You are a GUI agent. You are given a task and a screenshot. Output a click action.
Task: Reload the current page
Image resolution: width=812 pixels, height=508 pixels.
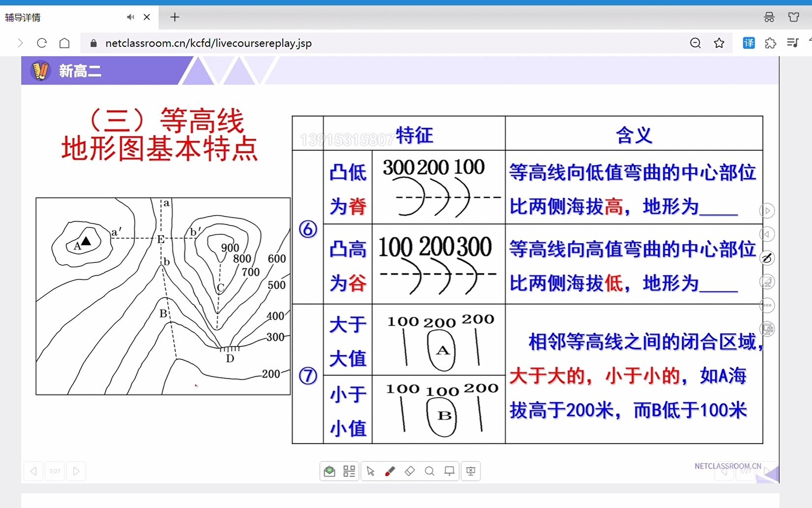click(x=42, y=43)
